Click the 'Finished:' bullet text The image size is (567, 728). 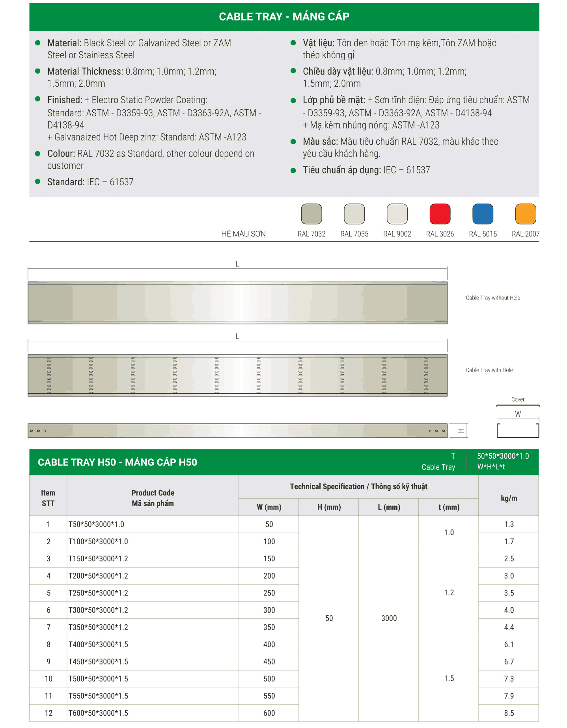(154, 118)
